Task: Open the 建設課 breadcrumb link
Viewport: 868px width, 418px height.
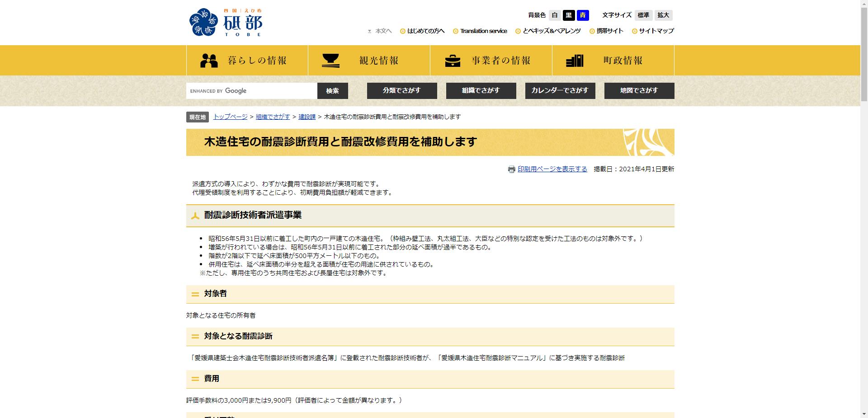Action: 307,117
